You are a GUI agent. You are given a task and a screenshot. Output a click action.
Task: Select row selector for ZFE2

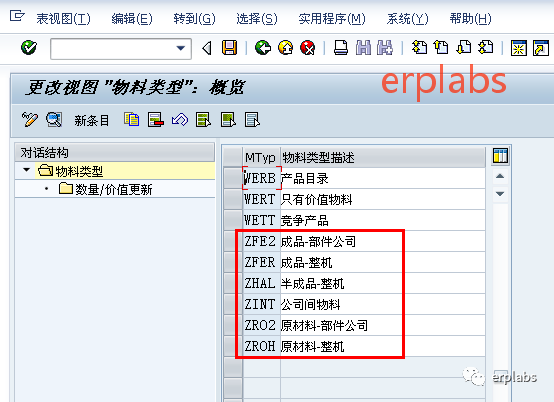pos(233,242)
